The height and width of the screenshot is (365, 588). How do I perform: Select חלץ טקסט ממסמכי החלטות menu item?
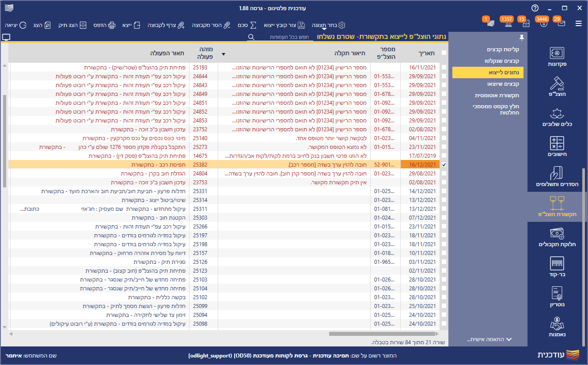click(497, 110)
